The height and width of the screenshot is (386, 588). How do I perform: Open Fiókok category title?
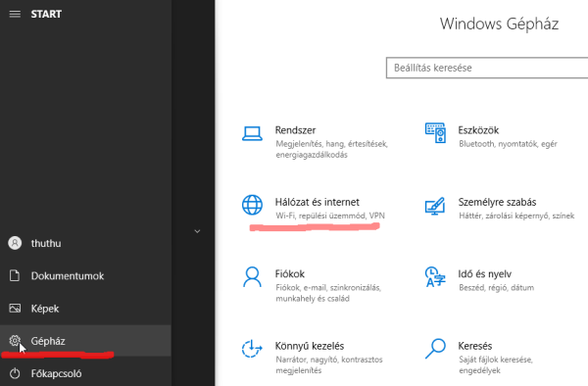(x=290, y=274)
